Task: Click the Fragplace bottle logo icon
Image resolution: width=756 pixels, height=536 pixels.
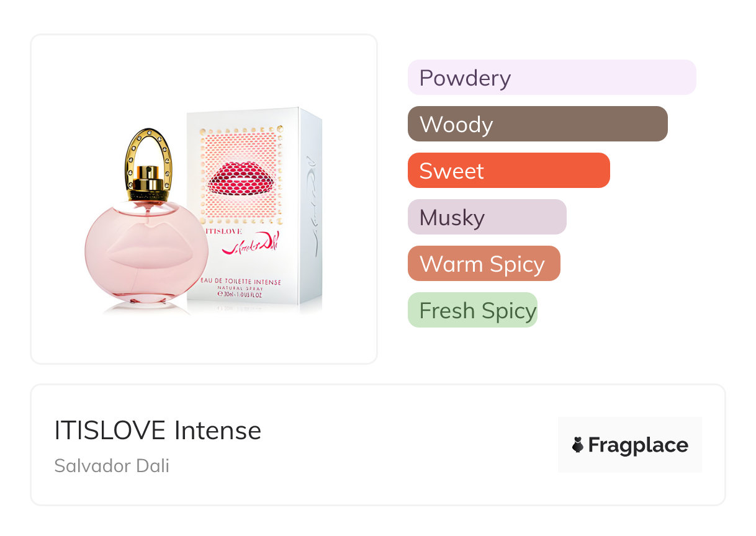Action: tap(578, 445)
